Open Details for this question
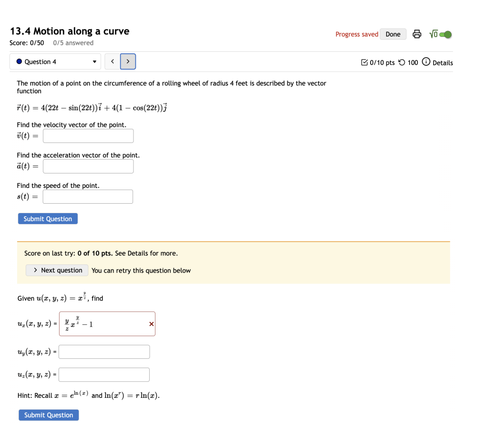Viewport: 504px width, 447px height. point(445,63)
